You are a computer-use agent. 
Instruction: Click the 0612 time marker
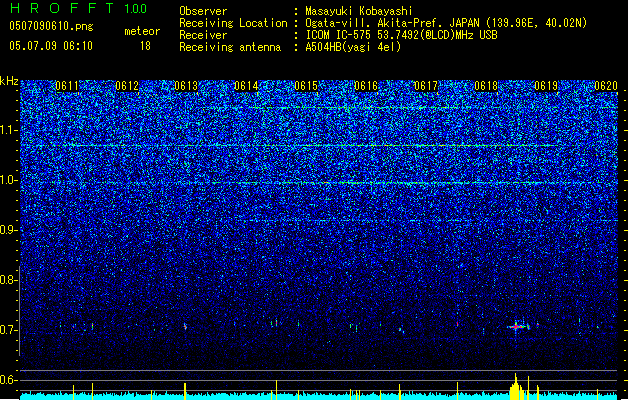127,86
